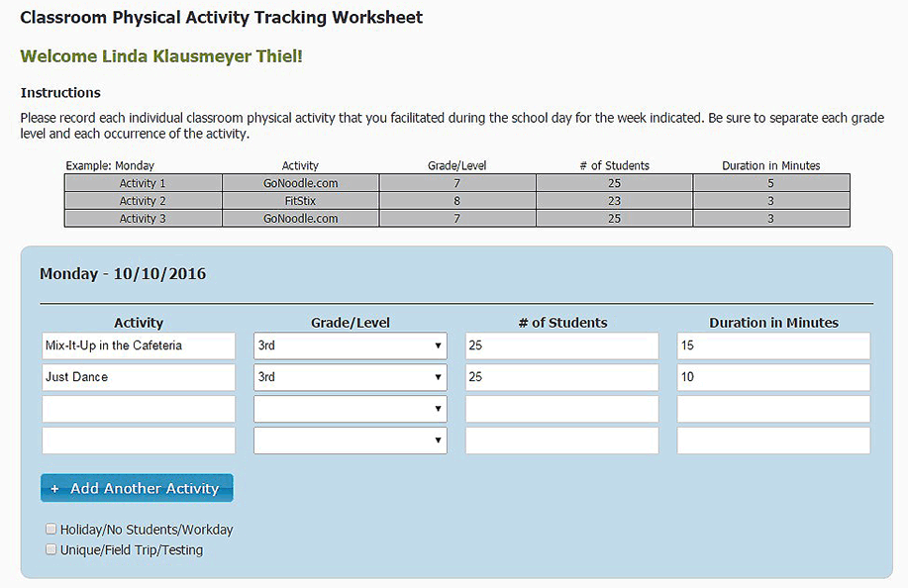Select the # of Students field for Mix-It-Up
Image resolution: width=908 pixels, height=588 pixels.
(561, 345)
